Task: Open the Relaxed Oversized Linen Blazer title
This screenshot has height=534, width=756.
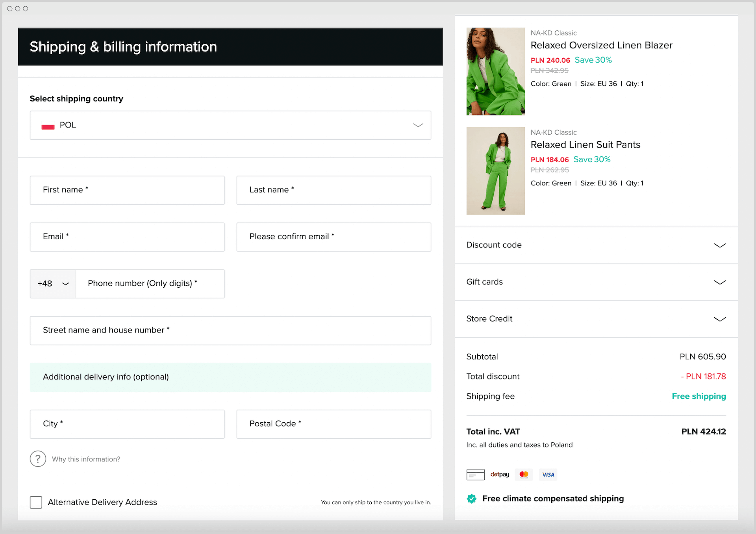Action: click(601, 45)
